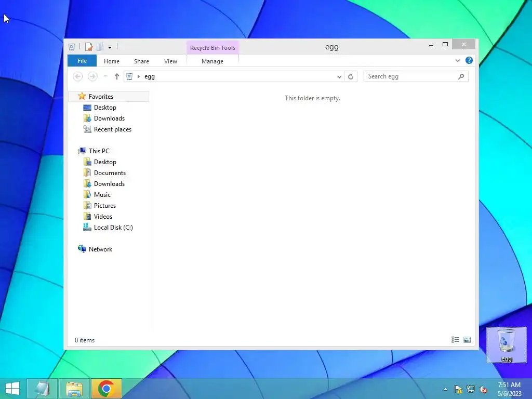The width and height of the screenshot is (532, 399).
Task: Click the search magnifier icon
Action: 461,77
